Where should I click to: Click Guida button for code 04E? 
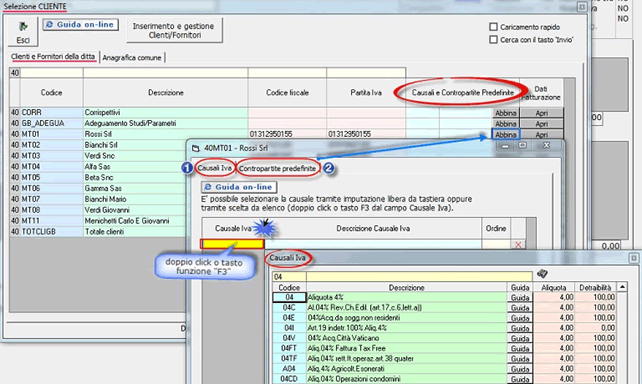(520, 318)
